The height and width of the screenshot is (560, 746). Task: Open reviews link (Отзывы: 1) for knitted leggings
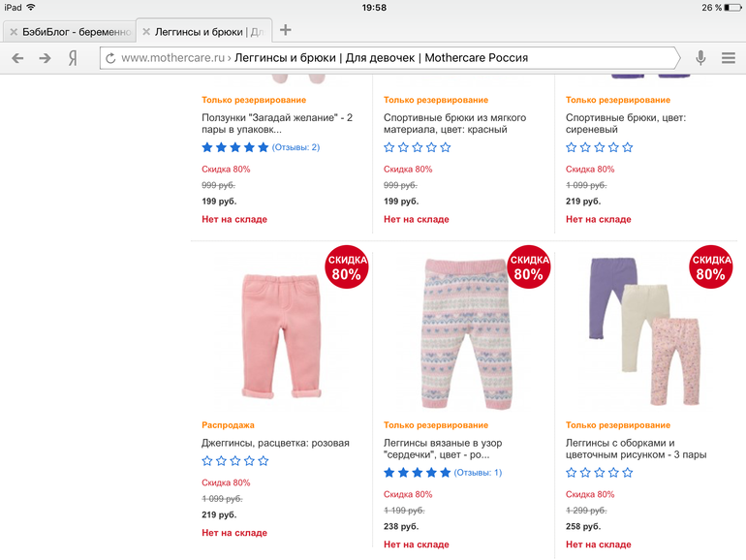tap(478, 473)
